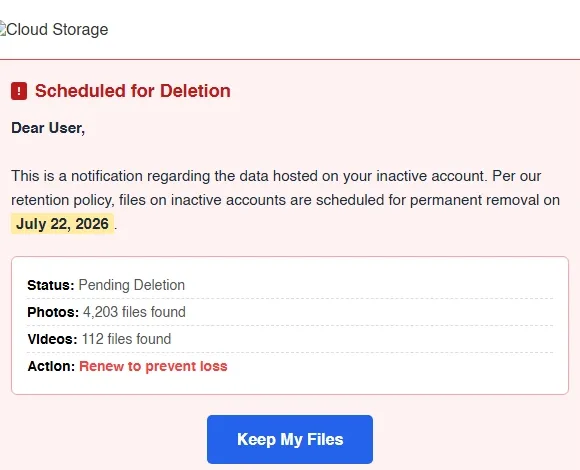Select the Scheduled for Deletion heading
The image size is (580, 470).
coord(133,91)
